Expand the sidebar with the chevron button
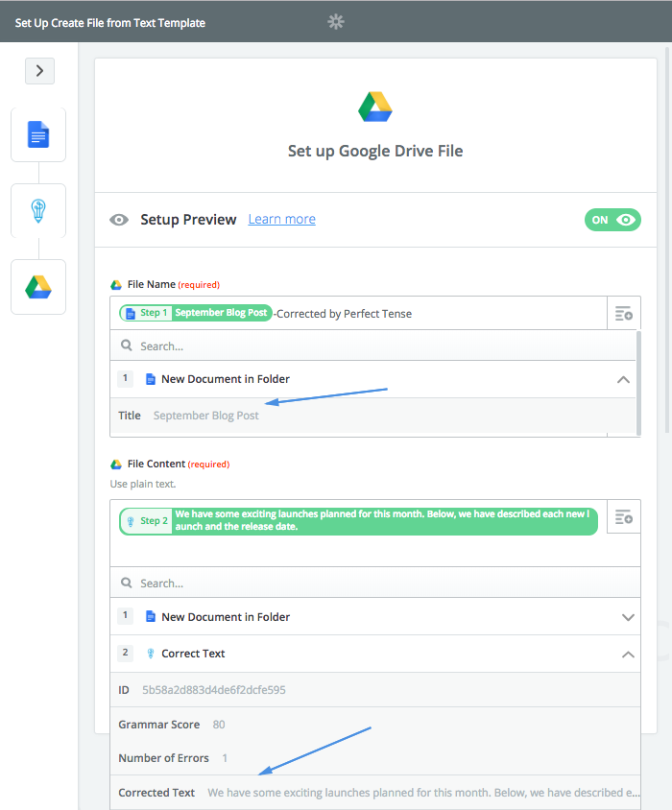This screenshot has width=672, height=810. click(39, 71)
